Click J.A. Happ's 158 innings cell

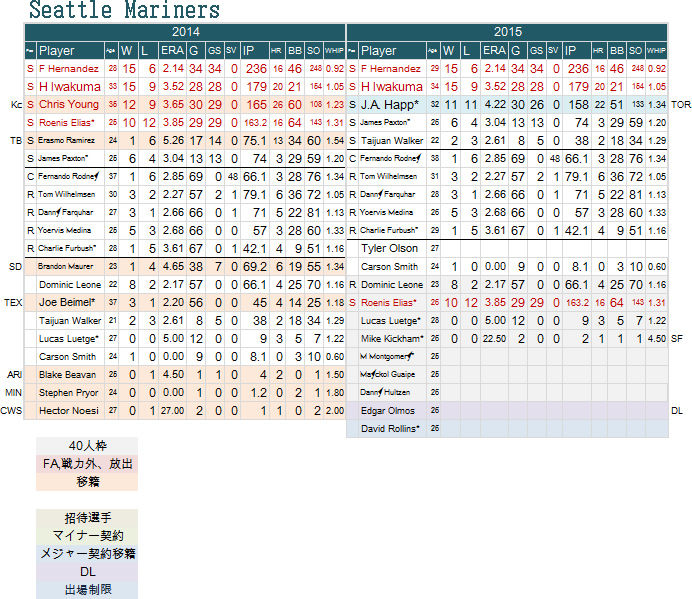pos(577,105)
